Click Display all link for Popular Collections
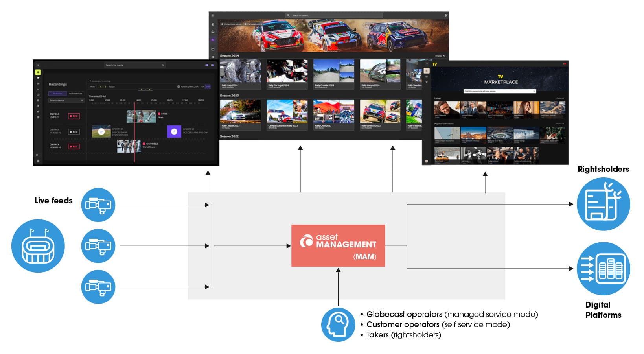Viewport: 644px width, 354px height. (560, 124)
